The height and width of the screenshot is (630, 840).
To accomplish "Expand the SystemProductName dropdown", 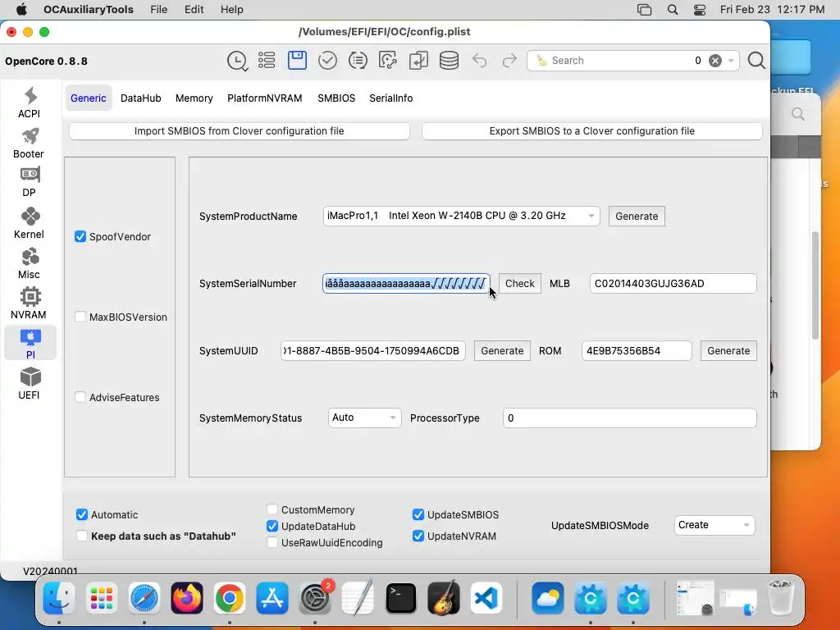I will click(461, 216).
